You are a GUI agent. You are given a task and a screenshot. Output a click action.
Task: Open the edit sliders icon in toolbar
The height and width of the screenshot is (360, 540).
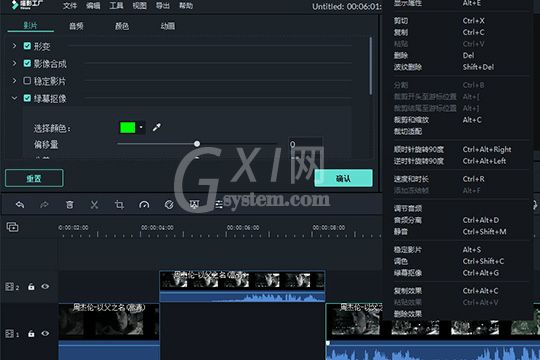tap(219, 205)
